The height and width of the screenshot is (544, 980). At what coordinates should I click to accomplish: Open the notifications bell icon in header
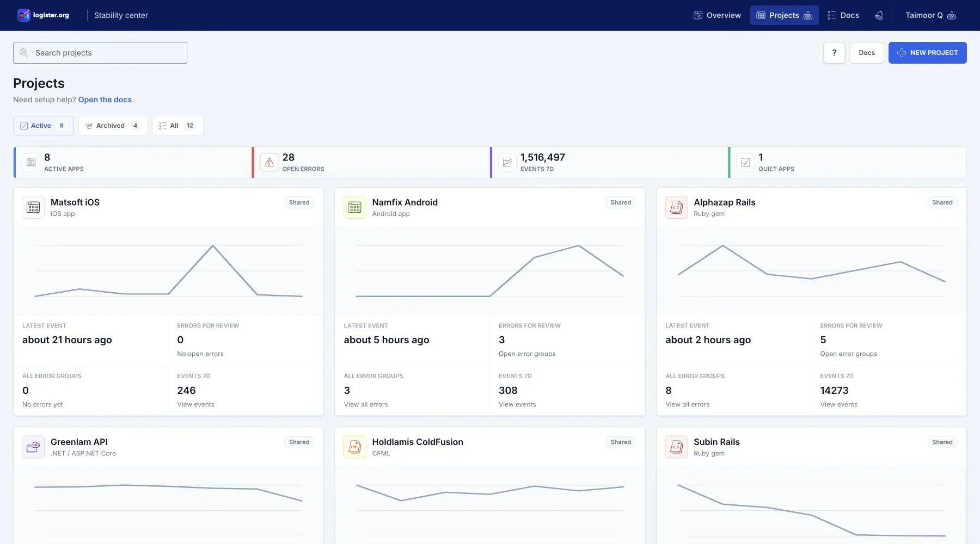[879, 15]
